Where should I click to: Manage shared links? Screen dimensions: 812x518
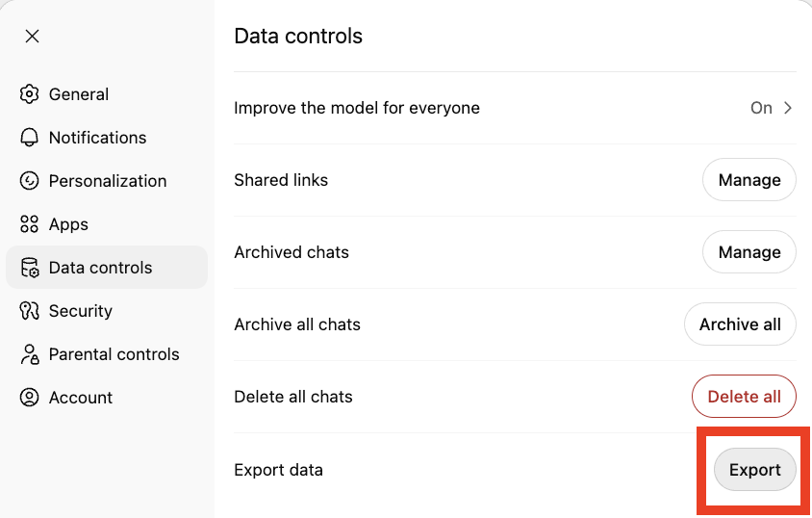point(749,180)
